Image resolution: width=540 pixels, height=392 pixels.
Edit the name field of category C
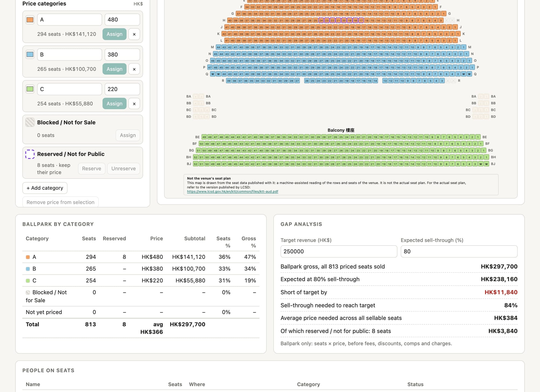70,89
